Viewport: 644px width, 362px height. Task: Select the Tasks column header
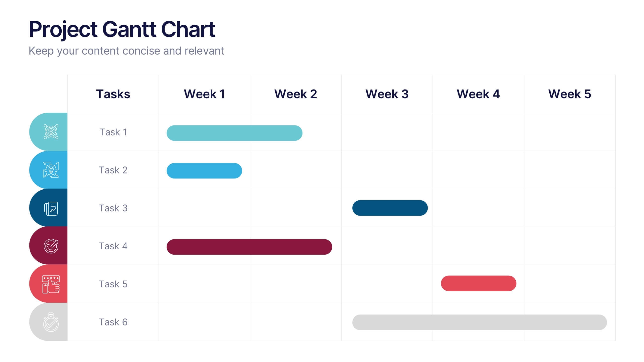113,94
